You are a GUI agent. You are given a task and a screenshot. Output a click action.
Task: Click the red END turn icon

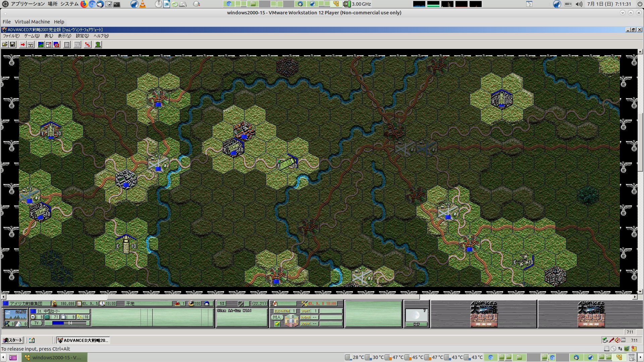(x=88, y=45)
